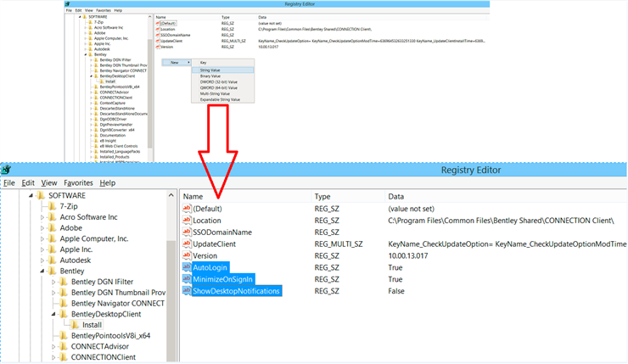This screenshot has height=364, width=628.
Task: Click the UpdateClient value icon in lower window
Action: coord(187,244)
